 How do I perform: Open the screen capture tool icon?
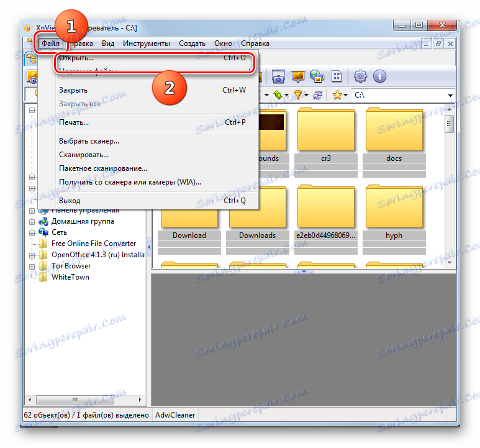(278, 76)
